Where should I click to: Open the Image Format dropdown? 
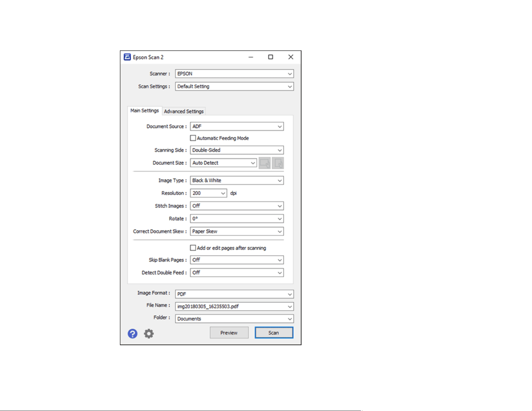click(234, 294)
